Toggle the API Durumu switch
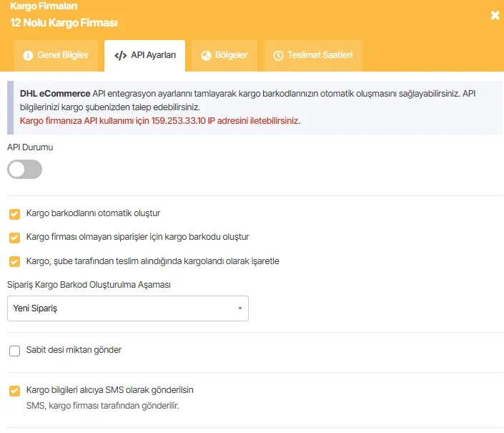Viewport: 504px width, 433px height. click(x=25, y=169)
